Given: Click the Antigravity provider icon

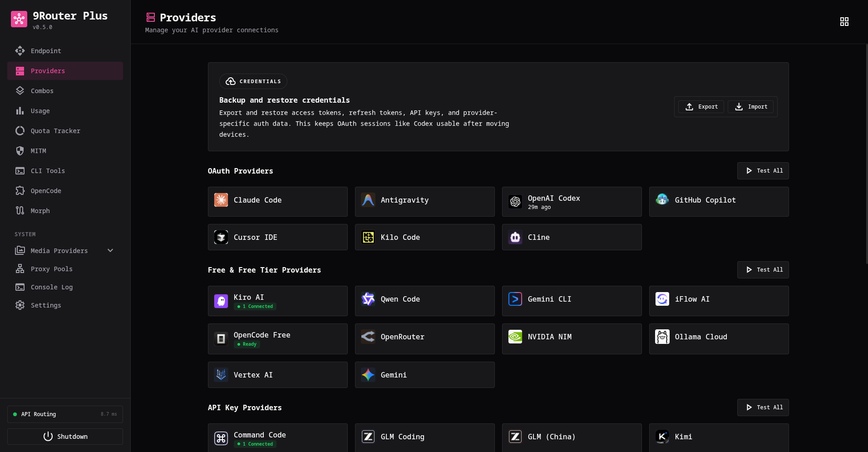Looking at the screenshot, I should 368,200.
